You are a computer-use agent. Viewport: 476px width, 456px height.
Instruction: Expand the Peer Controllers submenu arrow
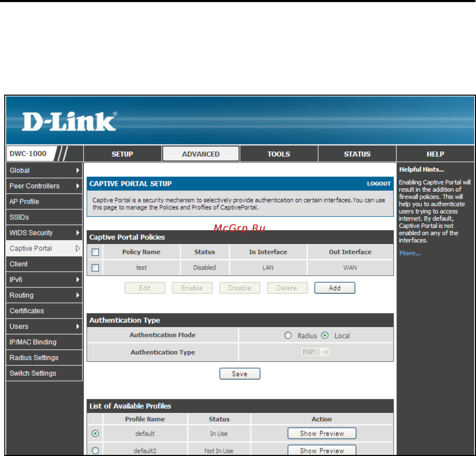pos(77,186)
